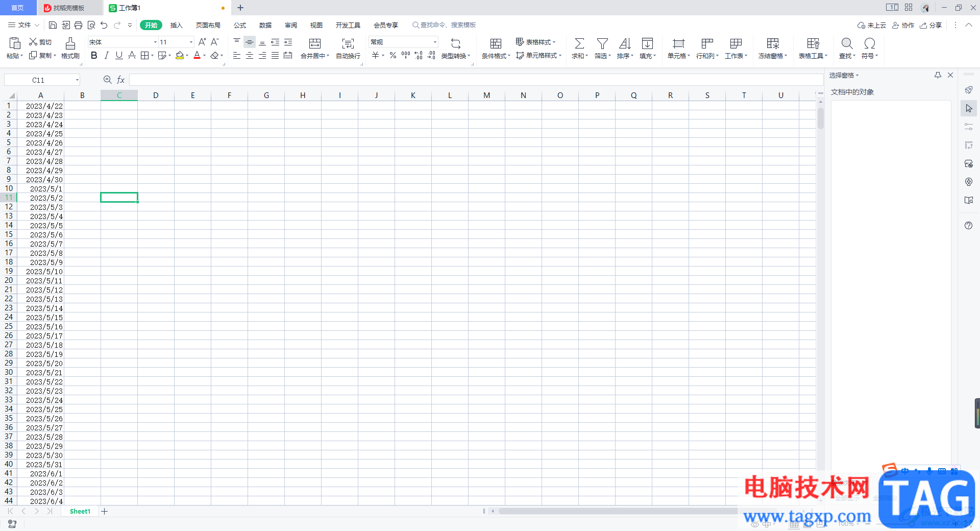Click the 分享 Share button

[x=931, y=25]
